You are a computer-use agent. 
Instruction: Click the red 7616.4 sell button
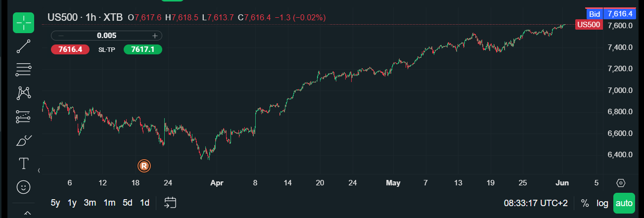pyautogui.click(x=70, y=49)
